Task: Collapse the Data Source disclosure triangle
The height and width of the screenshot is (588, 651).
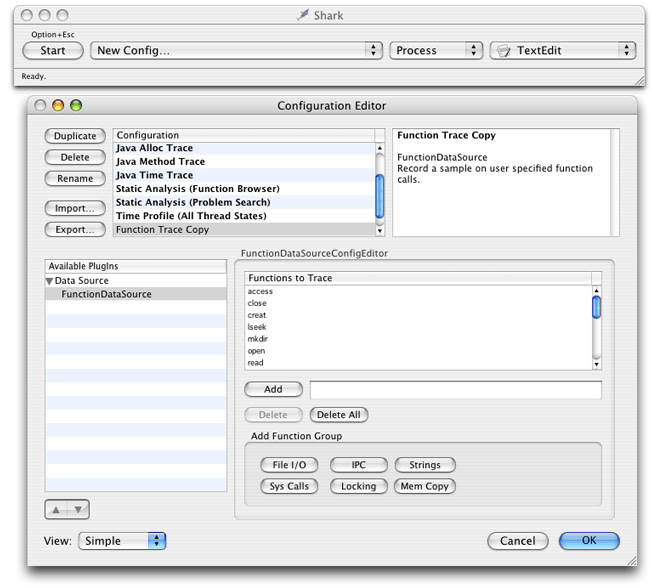Action: pos(50,281)
